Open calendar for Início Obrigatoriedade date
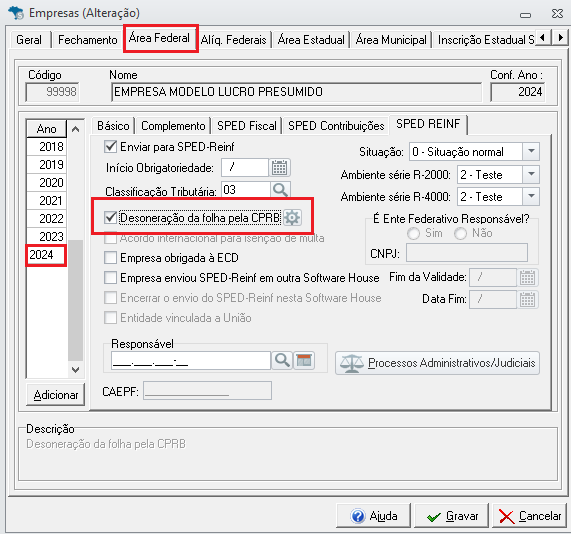The width and height of the screenshot is (571, 534). (x=279, y=168)
